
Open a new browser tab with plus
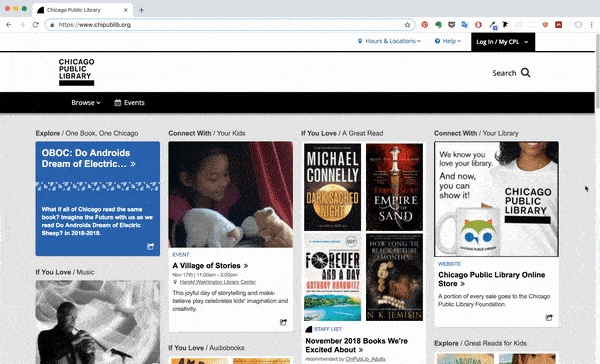pos(142,10)
